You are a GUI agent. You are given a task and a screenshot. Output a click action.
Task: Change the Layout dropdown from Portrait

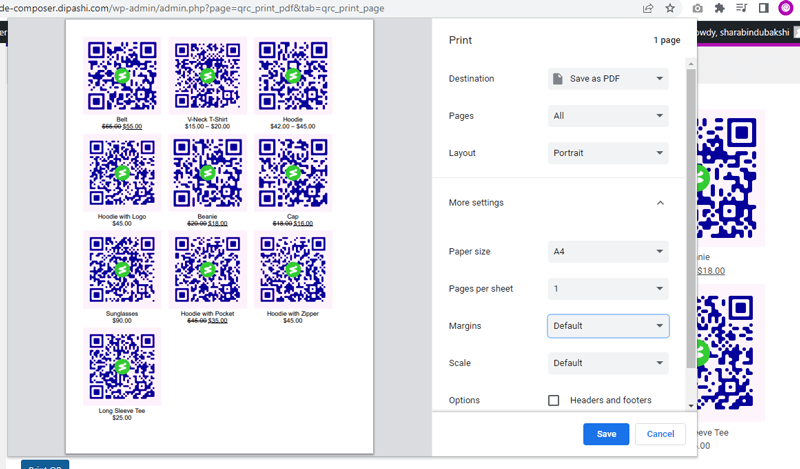point(608,153)
